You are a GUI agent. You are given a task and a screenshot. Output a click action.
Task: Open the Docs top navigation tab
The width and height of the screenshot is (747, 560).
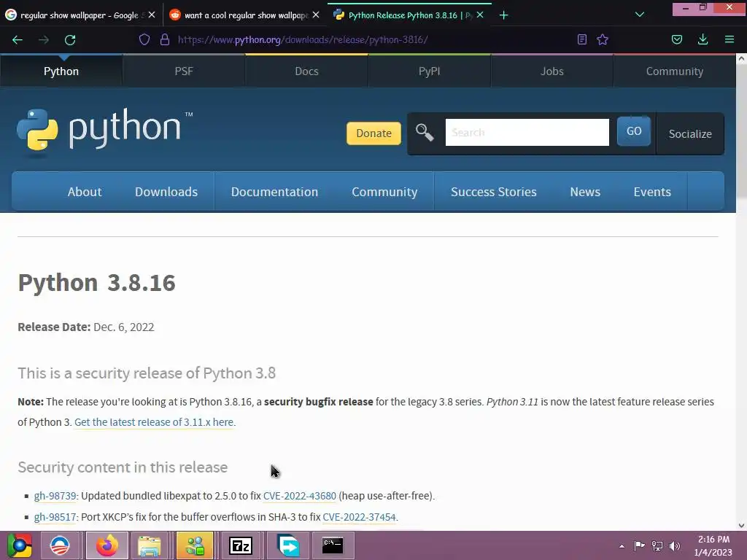306,71
